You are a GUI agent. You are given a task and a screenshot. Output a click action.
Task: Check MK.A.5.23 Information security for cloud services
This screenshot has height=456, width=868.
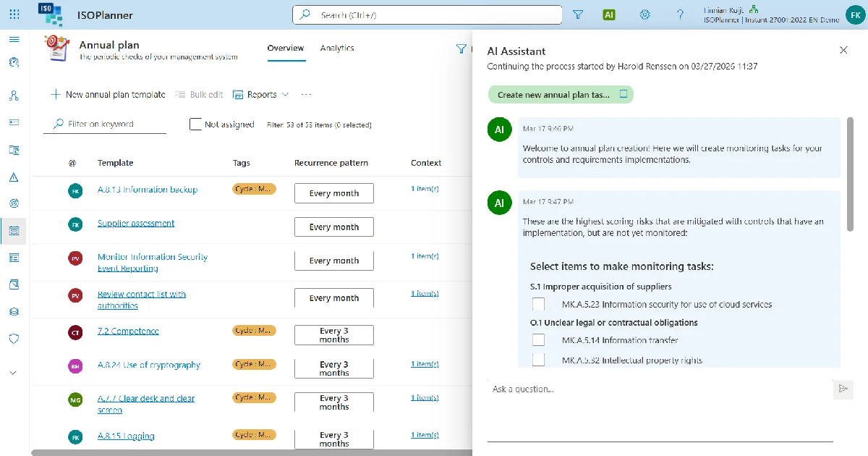(x=538, y=304)
